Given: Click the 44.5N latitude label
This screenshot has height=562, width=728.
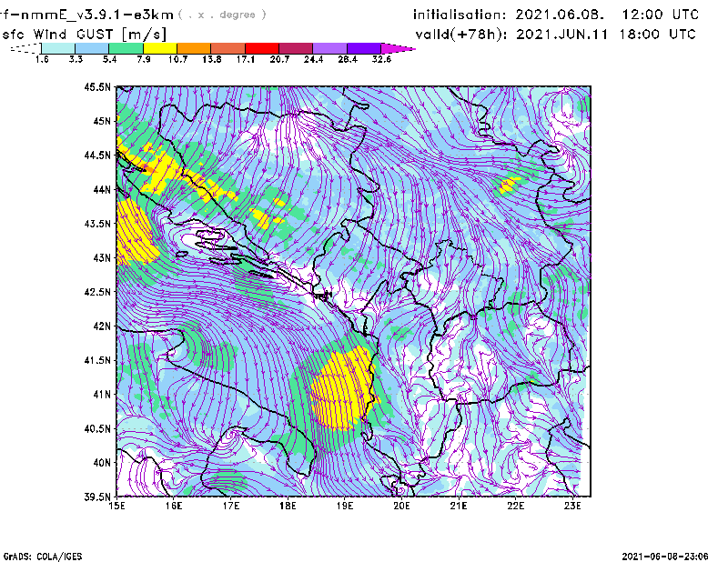Looking at the screenshot, I should point(97,155).
